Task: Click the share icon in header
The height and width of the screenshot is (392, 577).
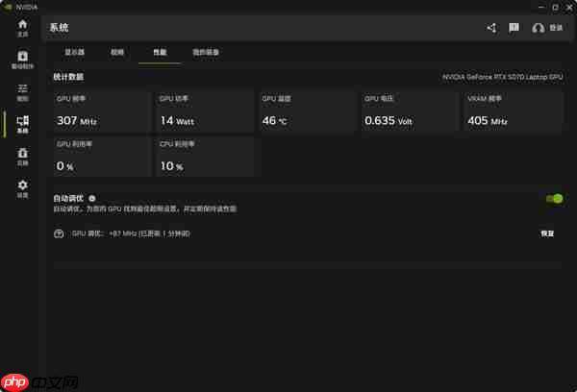Action: click(491, 28)
